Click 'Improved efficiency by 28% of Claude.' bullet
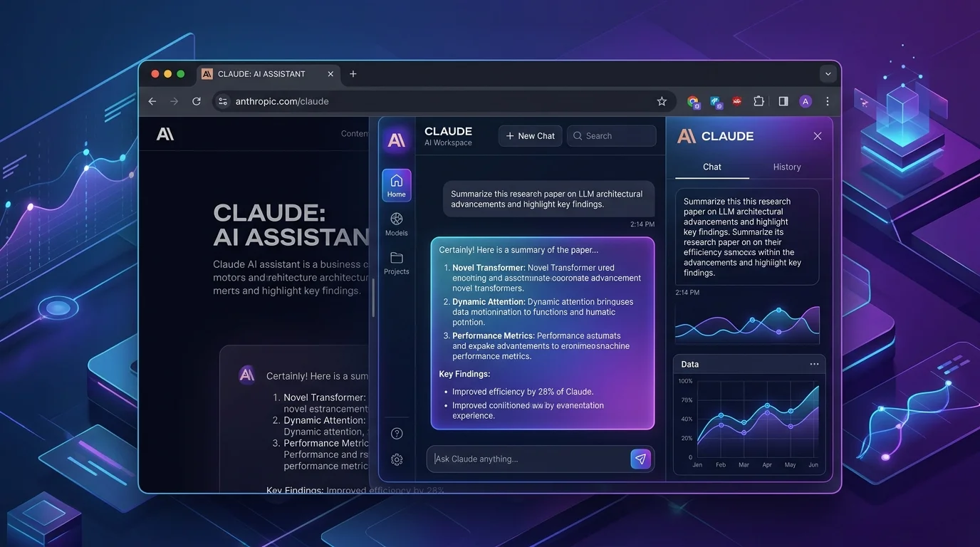This screenshot has width=980, height=547. point(523,392)
